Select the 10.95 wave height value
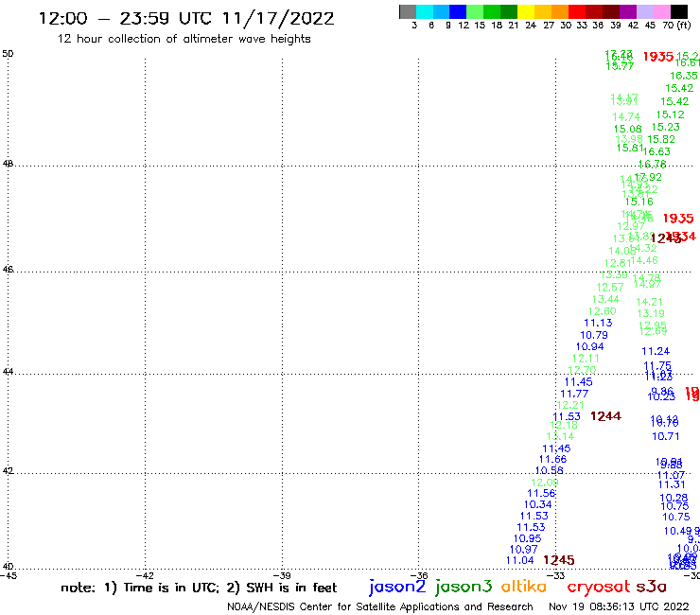The width and height of the screenshot is (700, 615). click(x=527, y=538)
